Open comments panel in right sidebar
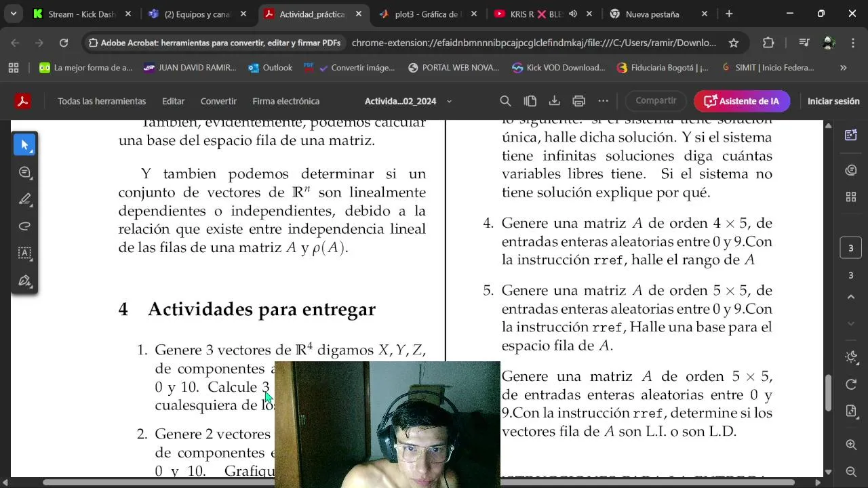 click(x=851, y=169)
